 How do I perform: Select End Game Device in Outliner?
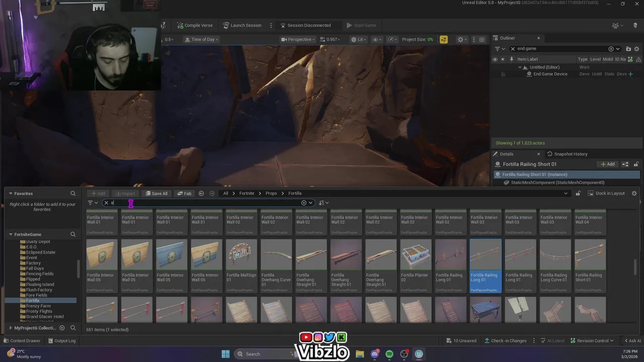tap(550, 74)
